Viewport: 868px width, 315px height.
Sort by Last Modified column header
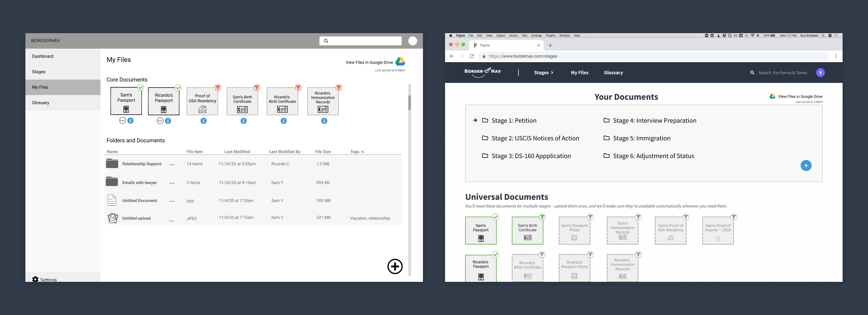point(237,152)
